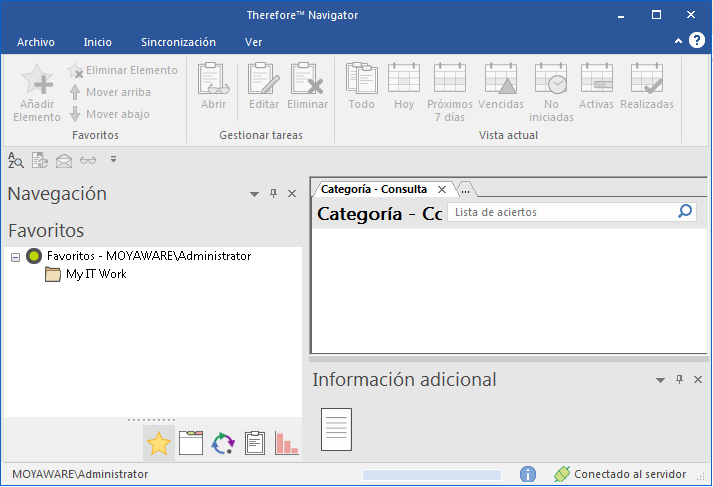Select the Vencidas view icon
This screenshot has height=487, width=713.
click(501, 79)
